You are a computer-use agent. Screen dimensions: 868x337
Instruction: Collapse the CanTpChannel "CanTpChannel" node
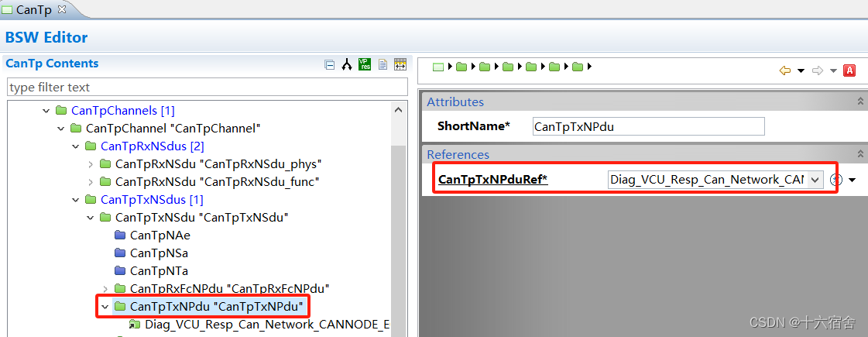tap(61, 129)
